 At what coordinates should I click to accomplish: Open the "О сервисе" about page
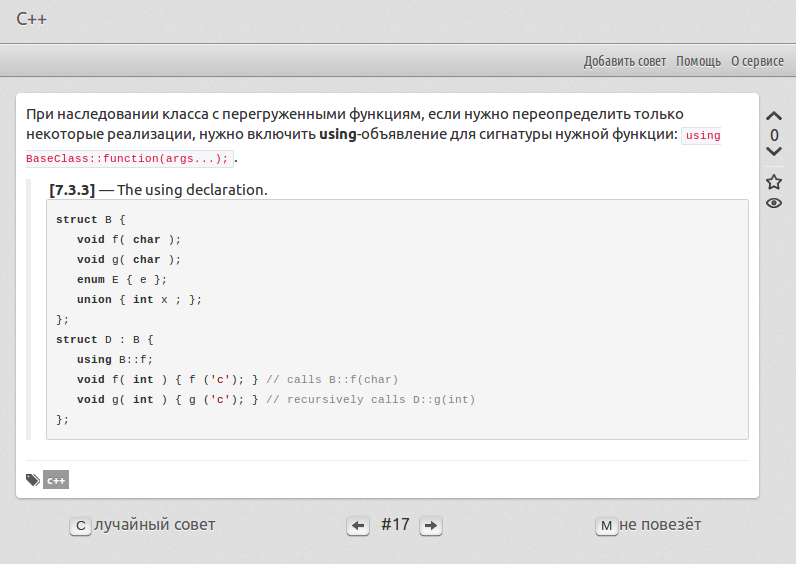(x=757, y=61)
